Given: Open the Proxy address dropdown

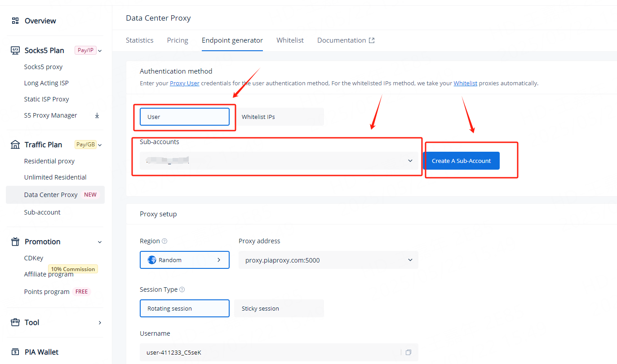Looking at the screenshot, I should click(328, 260).
